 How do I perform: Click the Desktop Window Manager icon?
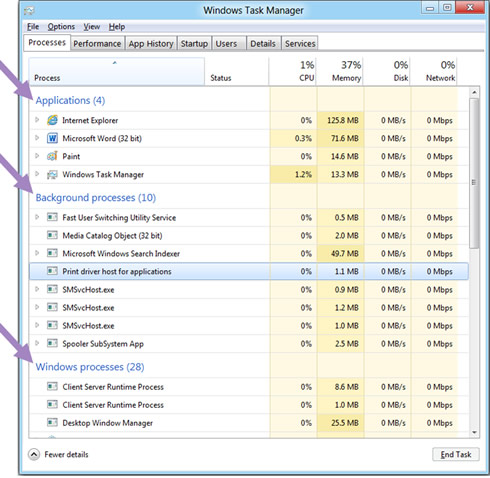pos(52,423)
